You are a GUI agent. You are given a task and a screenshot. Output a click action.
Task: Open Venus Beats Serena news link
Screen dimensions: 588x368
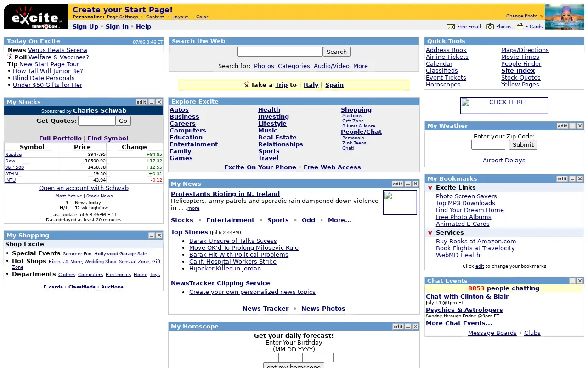57,50
